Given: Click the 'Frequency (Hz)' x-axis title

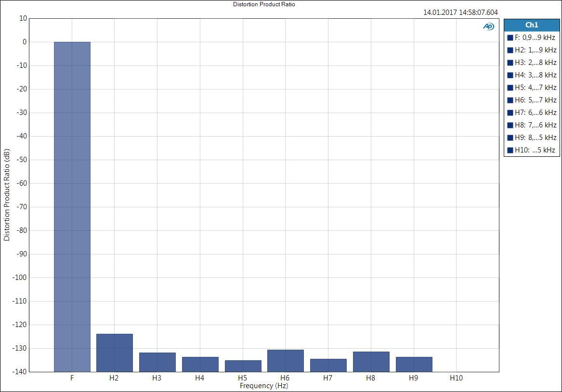Looking at the screenshot, I should click(264, 386).
